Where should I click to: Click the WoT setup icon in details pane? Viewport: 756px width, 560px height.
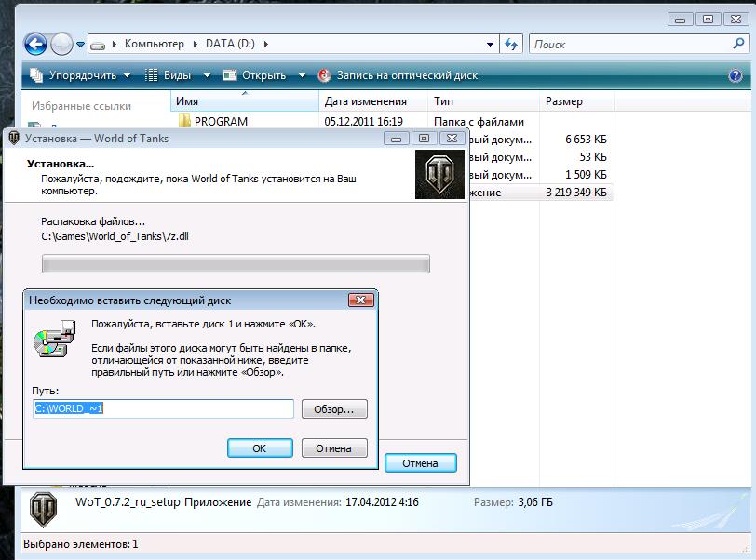(44, 510)
